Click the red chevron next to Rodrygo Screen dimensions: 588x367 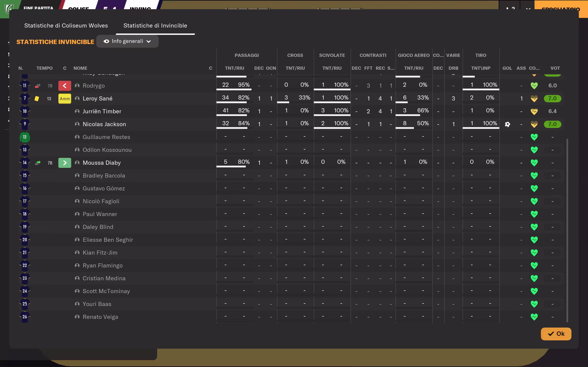point(65,86)
